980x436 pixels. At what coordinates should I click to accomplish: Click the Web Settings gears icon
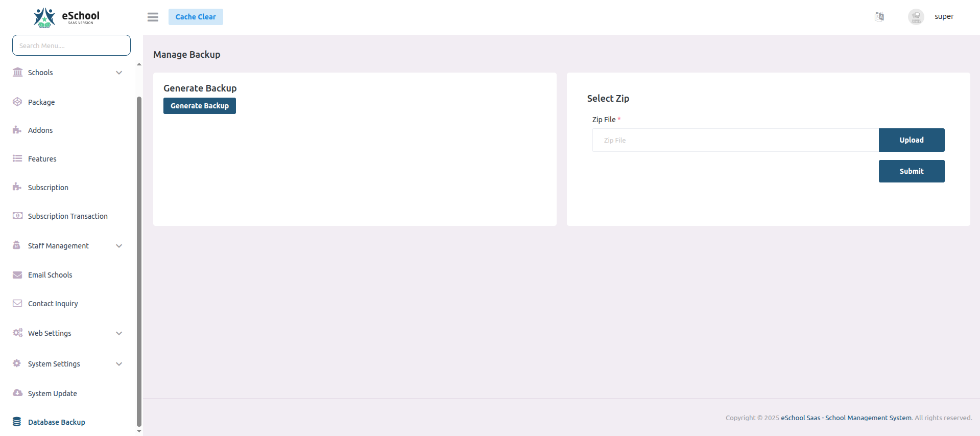coord(17,333)
